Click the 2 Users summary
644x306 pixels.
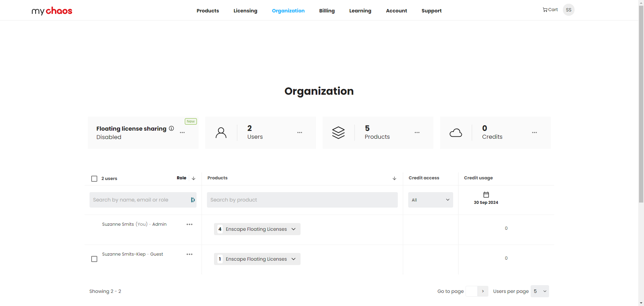click(x=255, y=133)
